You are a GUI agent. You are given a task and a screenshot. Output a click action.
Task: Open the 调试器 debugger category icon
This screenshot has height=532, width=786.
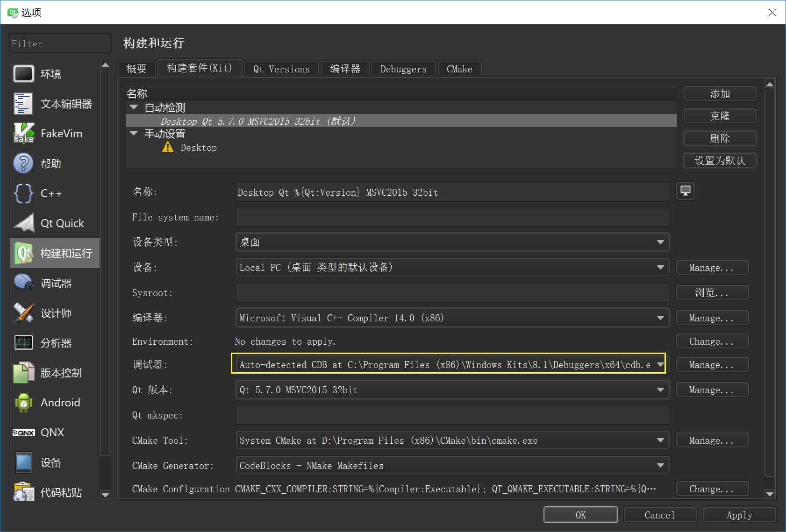23,283
